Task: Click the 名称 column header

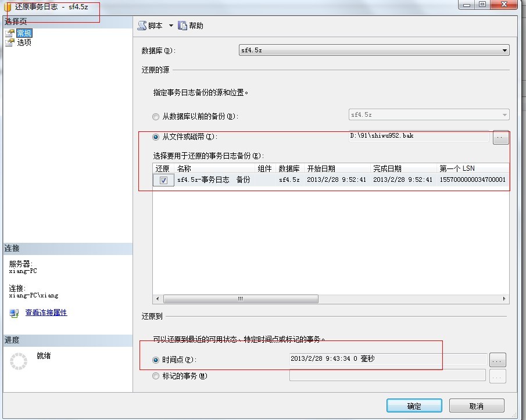Action: point(214,168)
